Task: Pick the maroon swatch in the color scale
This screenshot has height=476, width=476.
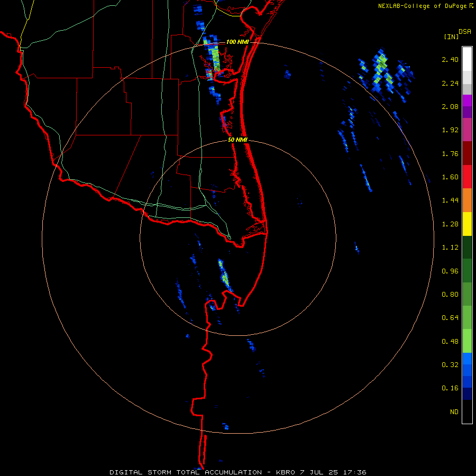Action: click(x=467, y=153)
